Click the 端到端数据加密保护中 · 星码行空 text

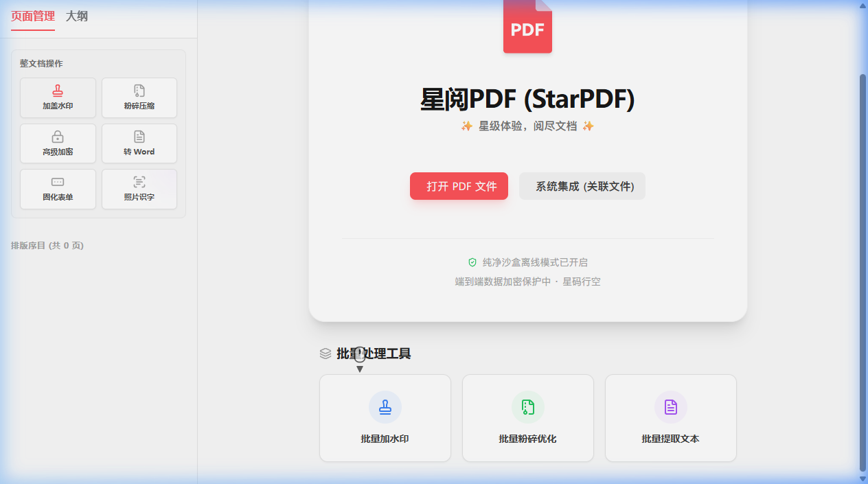(x=527, y=281)
